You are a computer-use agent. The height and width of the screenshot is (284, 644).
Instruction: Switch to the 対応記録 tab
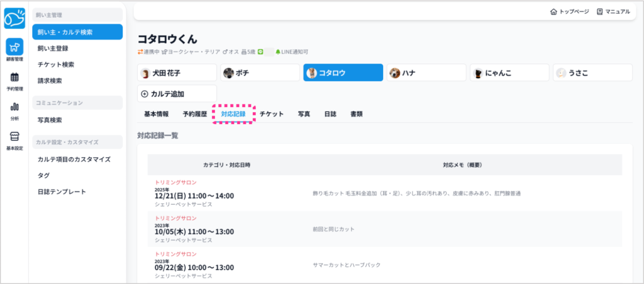pyautogui.click(x=233, y=114)
